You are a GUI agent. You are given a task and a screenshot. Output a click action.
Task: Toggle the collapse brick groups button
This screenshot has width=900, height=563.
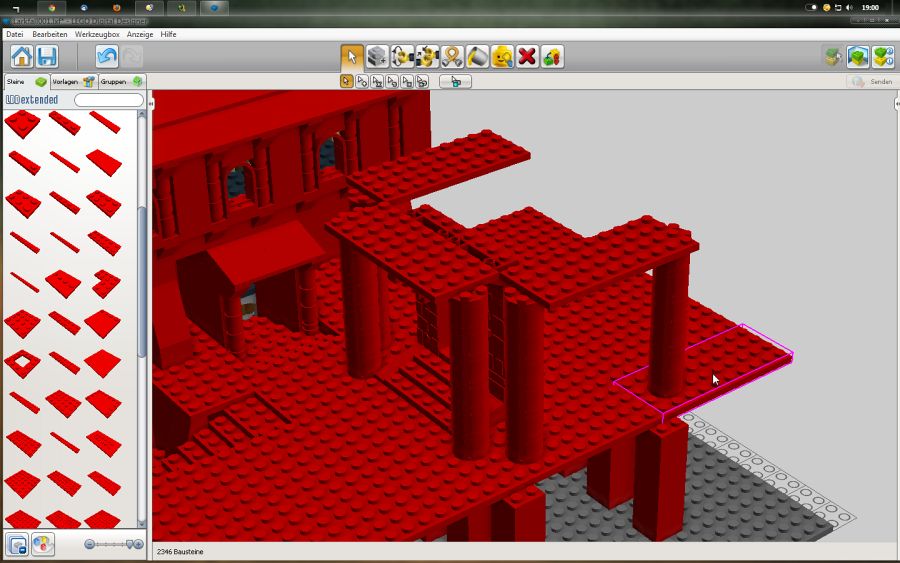[x=17, y=544]
